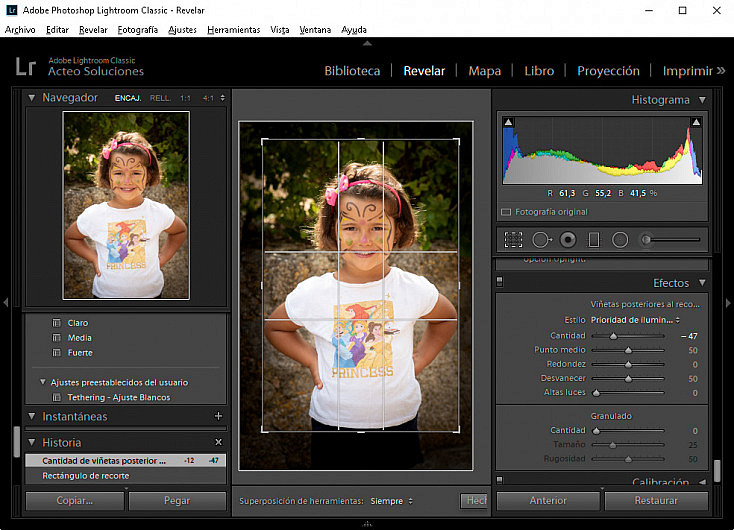Click the Redondez slider

click(628, 364)
